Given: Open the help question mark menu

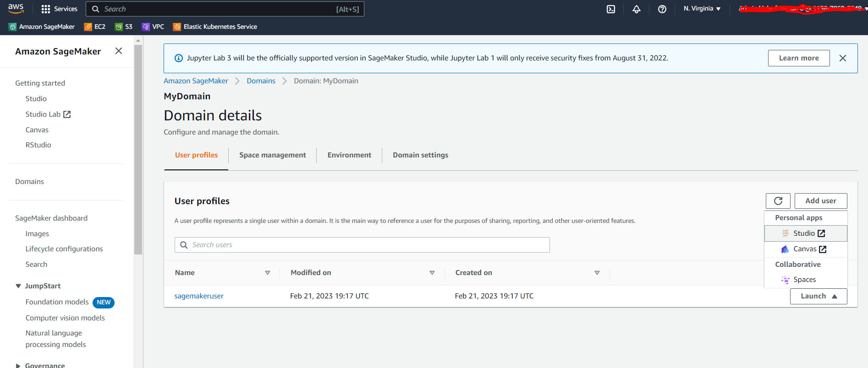Looking at the screenshot, I should [x=662, y=9].
